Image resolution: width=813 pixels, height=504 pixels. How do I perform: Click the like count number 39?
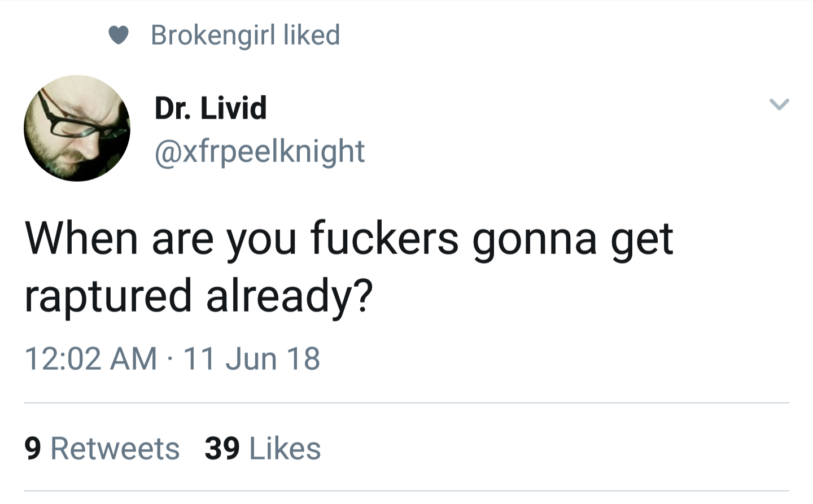[x=222, y=449]
